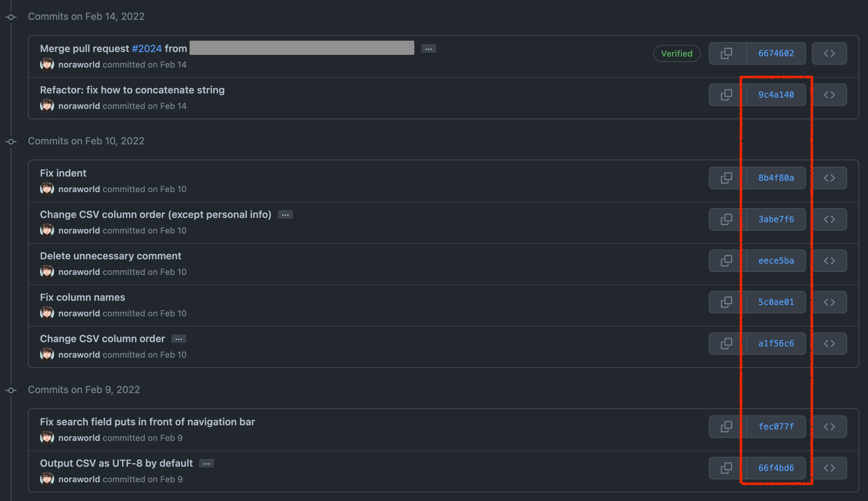Copy full SHA for commit 6674602
The height and width of the screenshot is (501, 868).
click(x=727, y=53)
